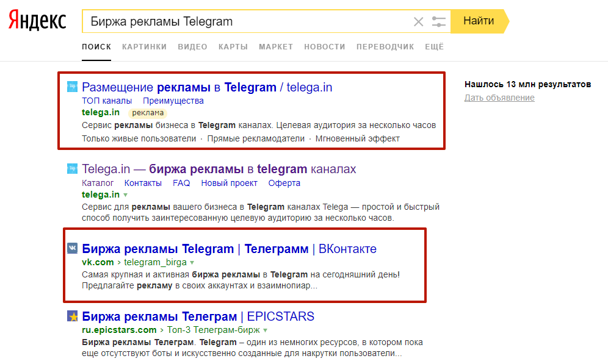The height and width of the screenshot is (364, 608).
Task: Open Биржа рекламы Telegram ВКонтакте result
Action: pos(229,249)
